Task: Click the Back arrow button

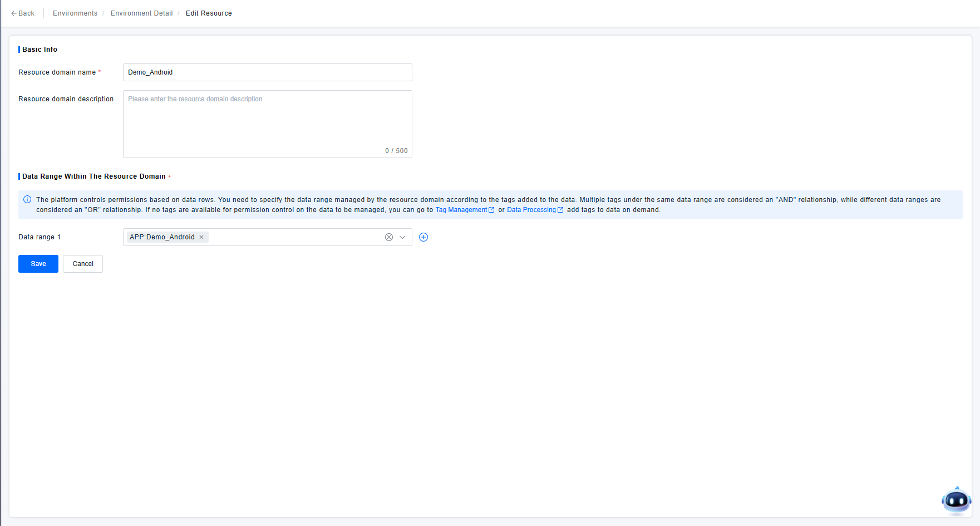Action: click(22, 13)
